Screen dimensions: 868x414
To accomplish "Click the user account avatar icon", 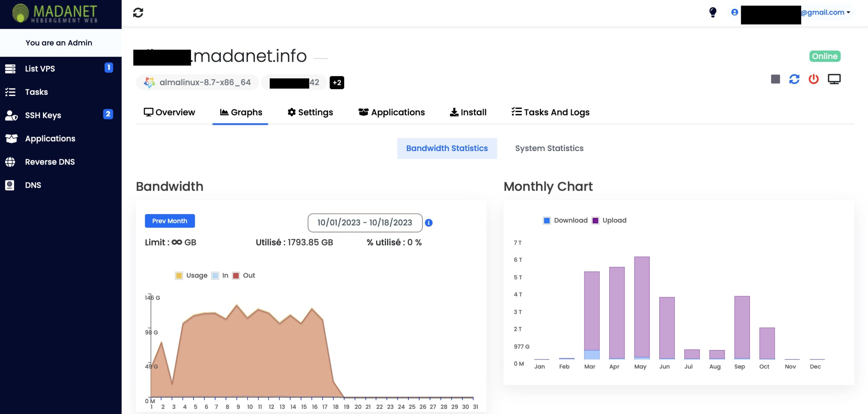I will tap(734, 12).
